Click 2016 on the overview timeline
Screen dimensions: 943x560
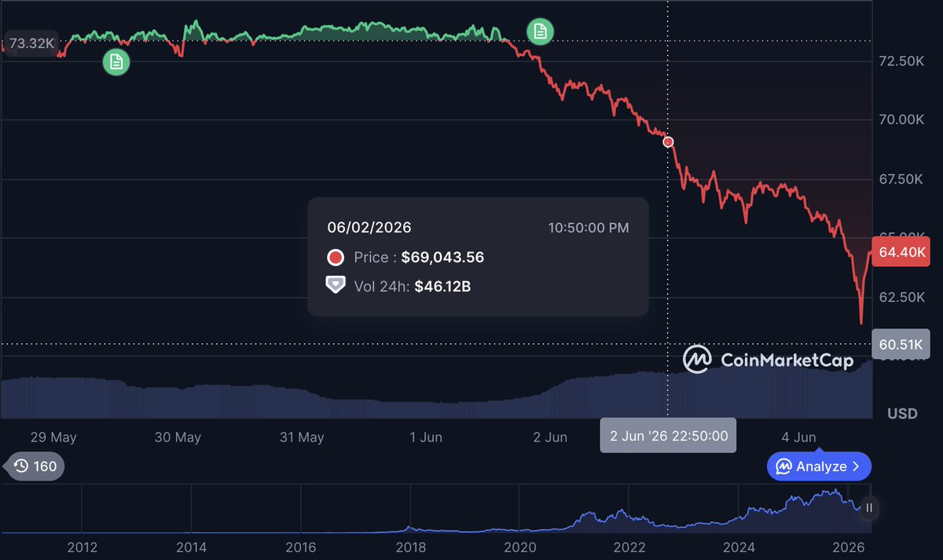(x=301, y=547)
